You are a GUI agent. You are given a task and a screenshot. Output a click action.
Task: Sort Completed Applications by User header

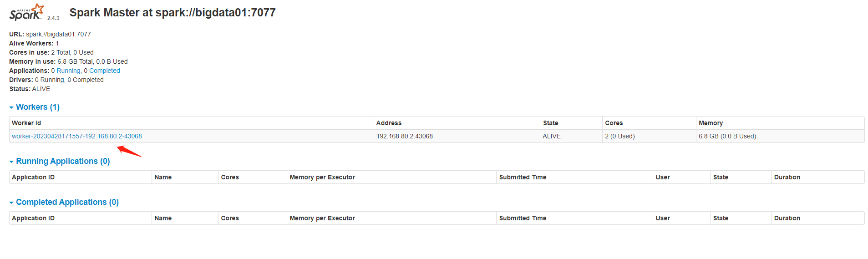[x=663, y=218]
